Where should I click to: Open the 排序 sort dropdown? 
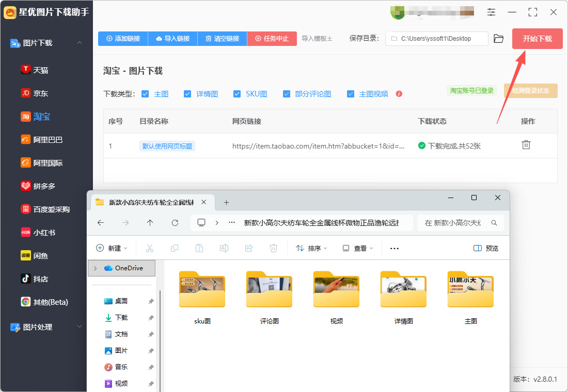click(x=311, y=248)
